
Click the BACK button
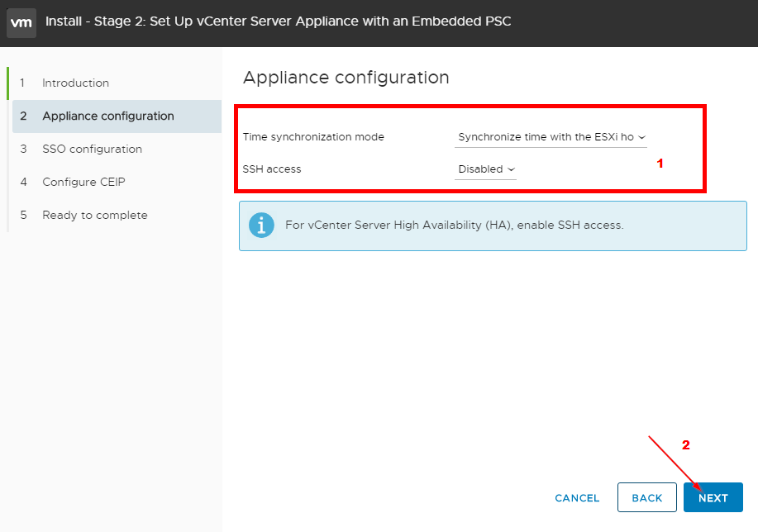(646, 497)
